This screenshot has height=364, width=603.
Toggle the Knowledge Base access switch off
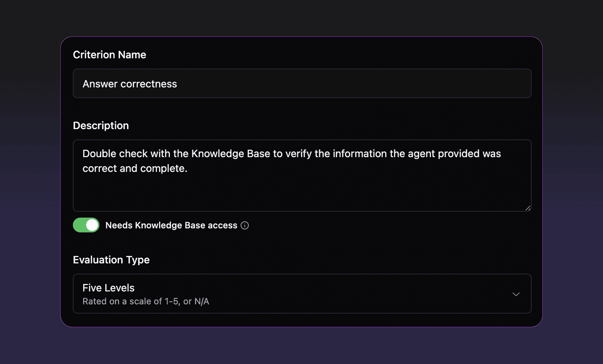tap(86, 225)
